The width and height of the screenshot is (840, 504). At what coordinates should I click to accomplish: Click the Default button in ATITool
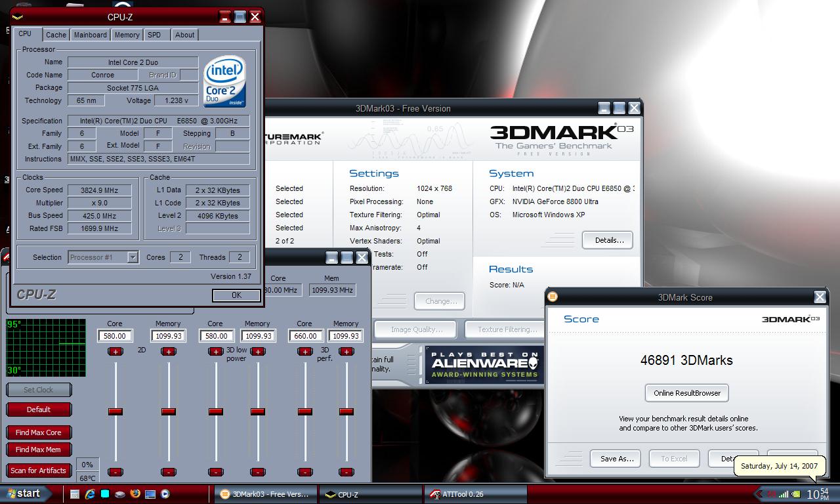(39, 409)
